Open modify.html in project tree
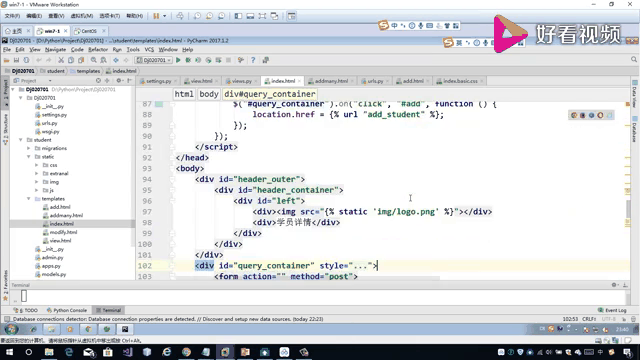 pyautogui.click(x=63, y=232)
